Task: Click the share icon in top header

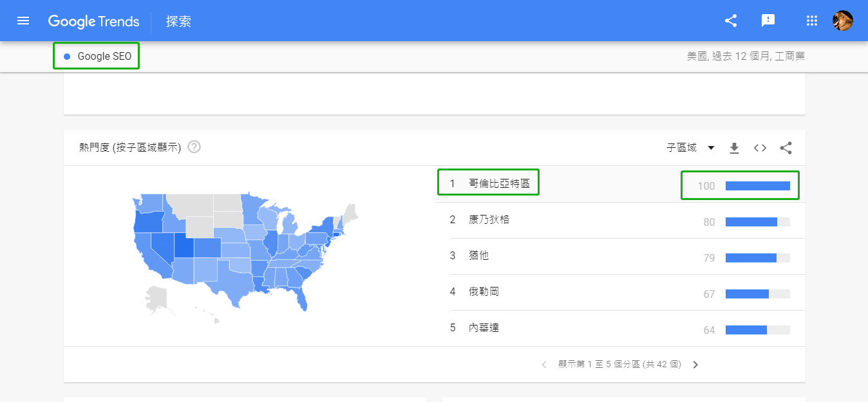Action: 731,21
